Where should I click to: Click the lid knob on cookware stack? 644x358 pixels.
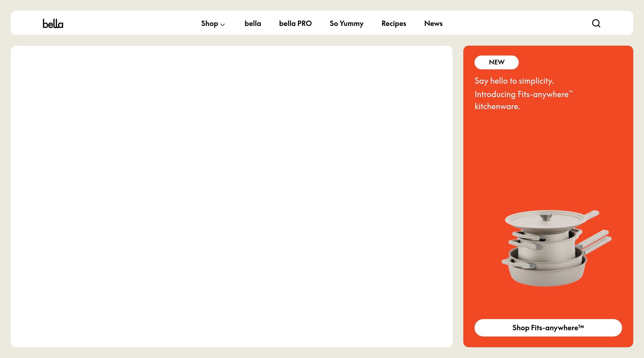coord(546,216)
